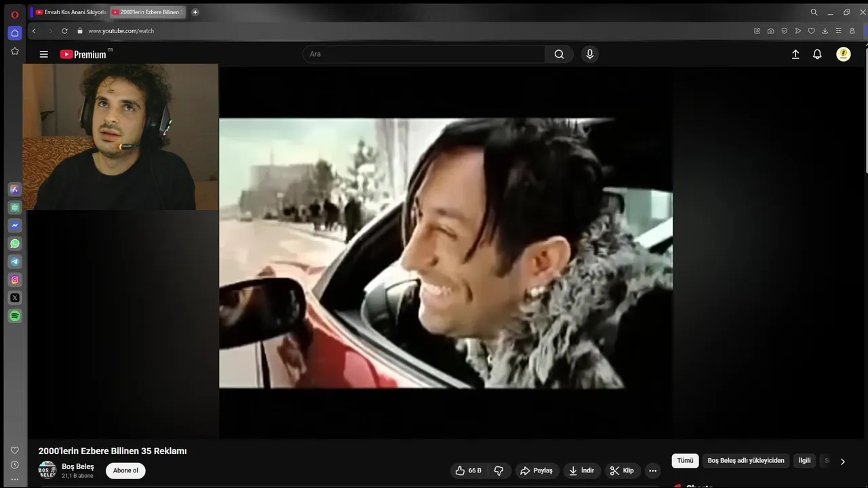Image resolution: width=868 pixels, height=488 pixels.
Task: Open the browser downloads panel
Action: click(x=825, y=30)
